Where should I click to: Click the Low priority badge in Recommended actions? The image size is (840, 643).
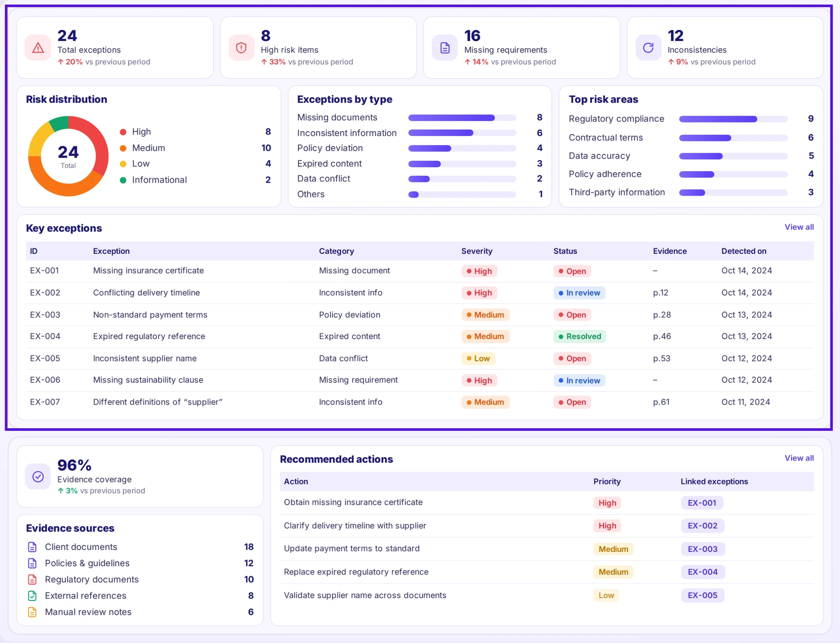[x=606, y=595]
